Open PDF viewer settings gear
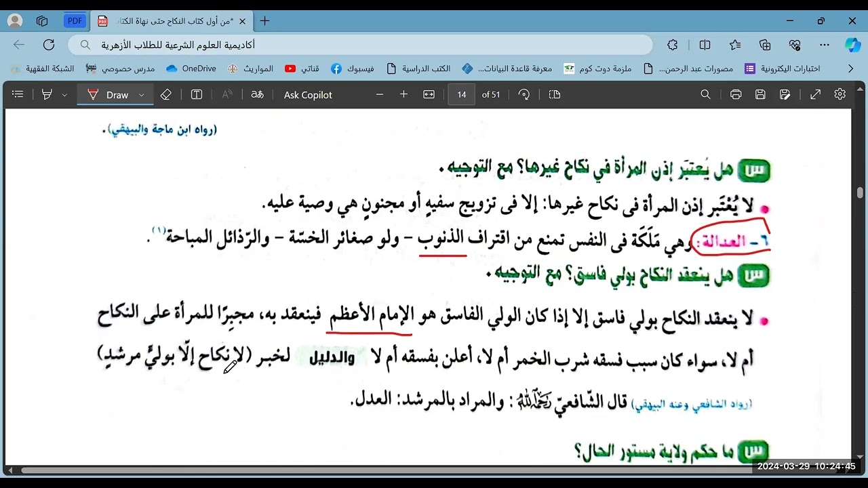868x488 pixels. point(840,95)
